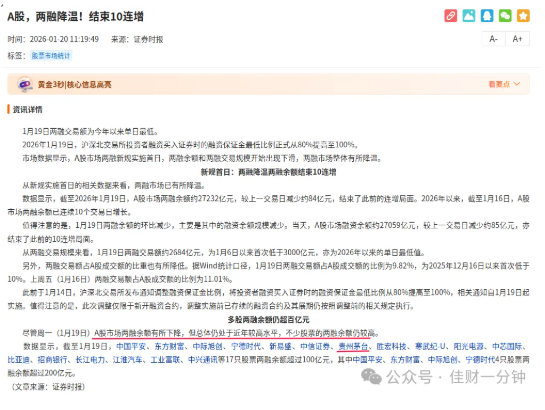This screenshot has width=545, height=410.
Task: Click the headline A股，两融降温！结束10连增
Action: pyautogui.click(x=75, y=16)
